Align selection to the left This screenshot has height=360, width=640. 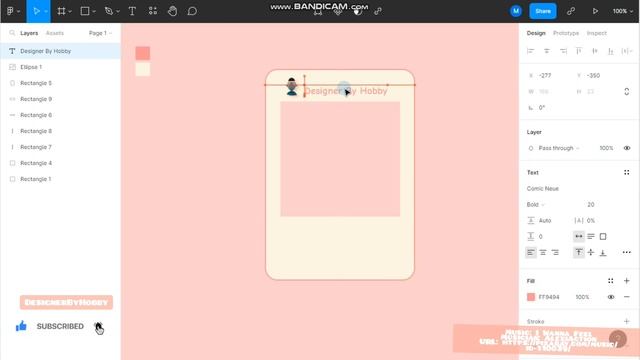[531, 51]
